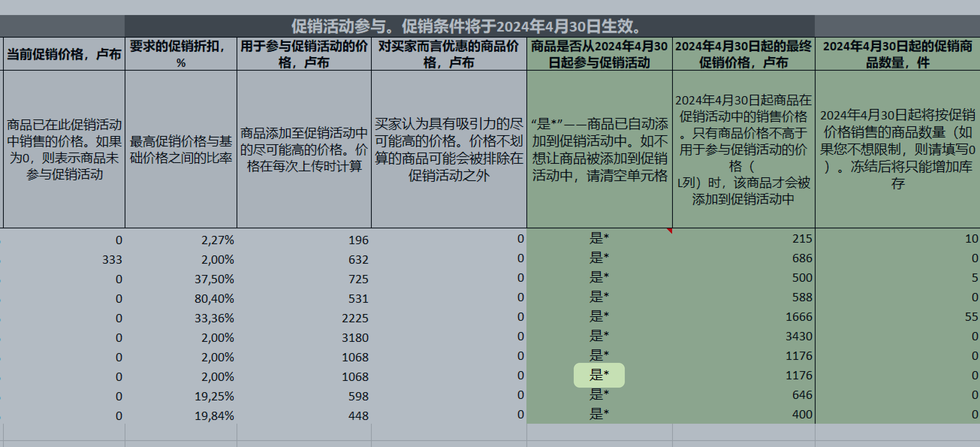Click description cell 最高促销价格与基础价格之间的比率
Screen dimensions: 980x447
[x=181, y=149]
